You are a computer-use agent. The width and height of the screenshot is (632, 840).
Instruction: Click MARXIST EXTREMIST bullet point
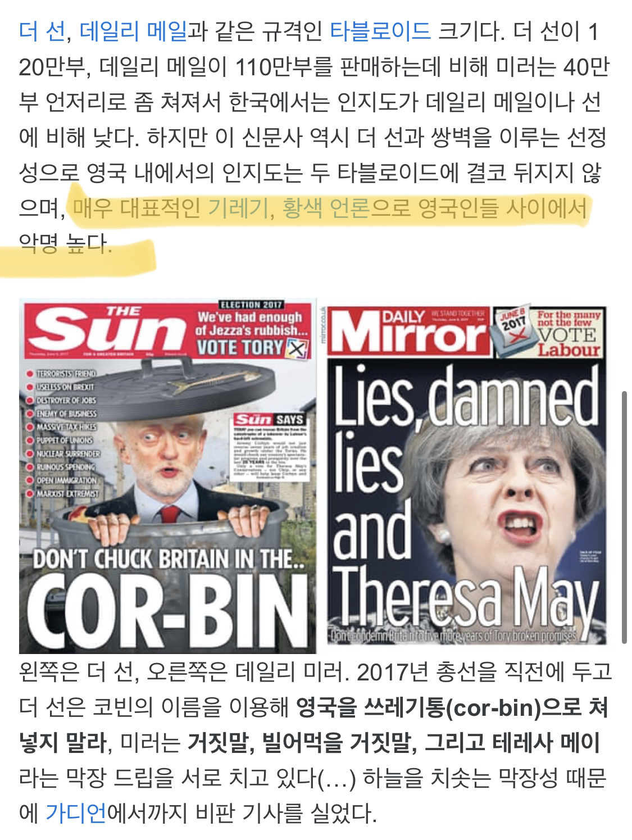point(63,494)
